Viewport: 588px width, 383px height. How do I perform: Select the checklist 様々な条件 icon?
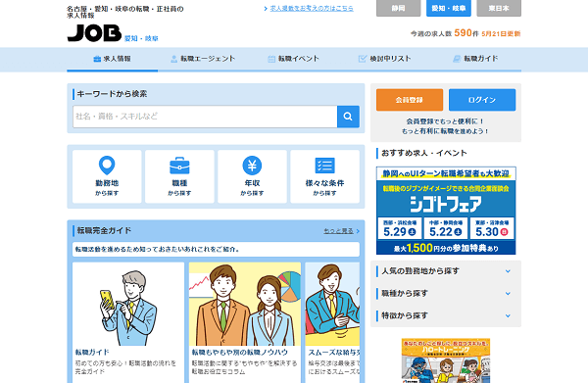pos(324,166)
